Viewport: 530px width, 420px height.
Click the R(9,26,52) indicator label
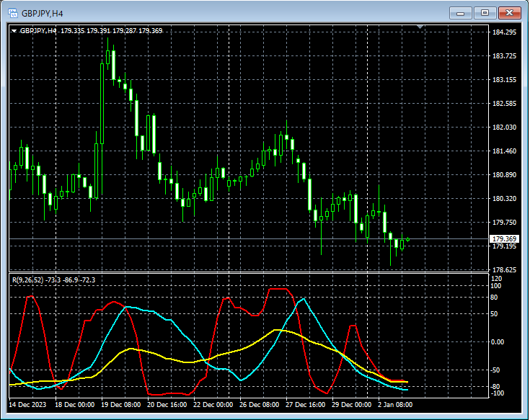click(x=27, y=280)
